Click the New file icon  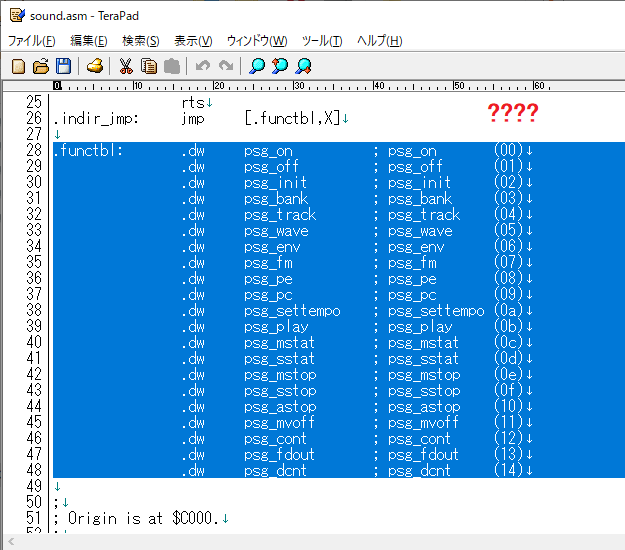tap(18, 66)
